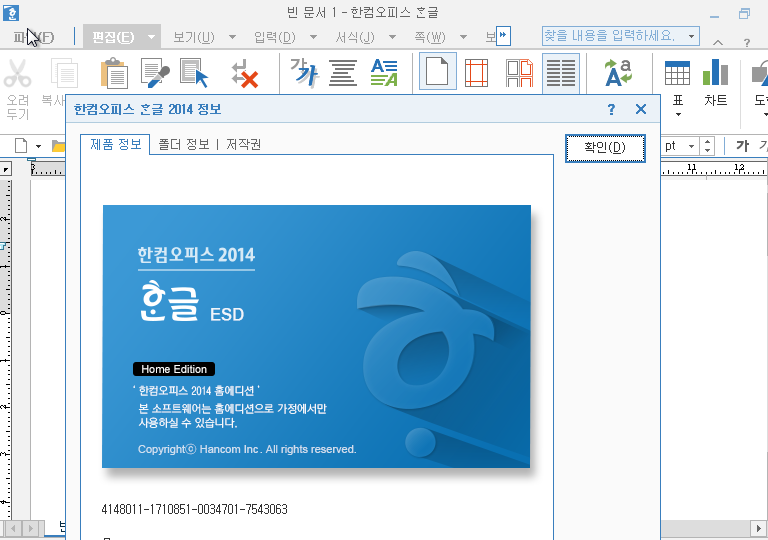Open the 입력(D) menu

click(x=274, y=37)
